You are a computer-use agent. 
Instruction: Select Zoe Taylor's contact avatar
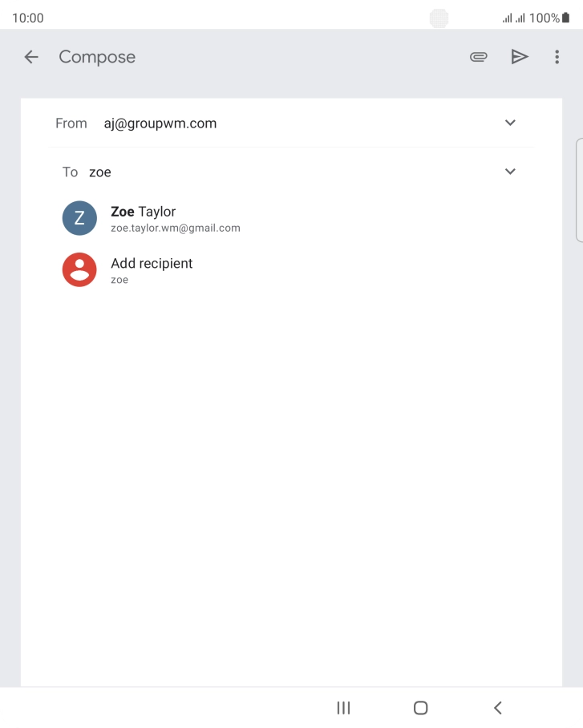click(79, 218)
